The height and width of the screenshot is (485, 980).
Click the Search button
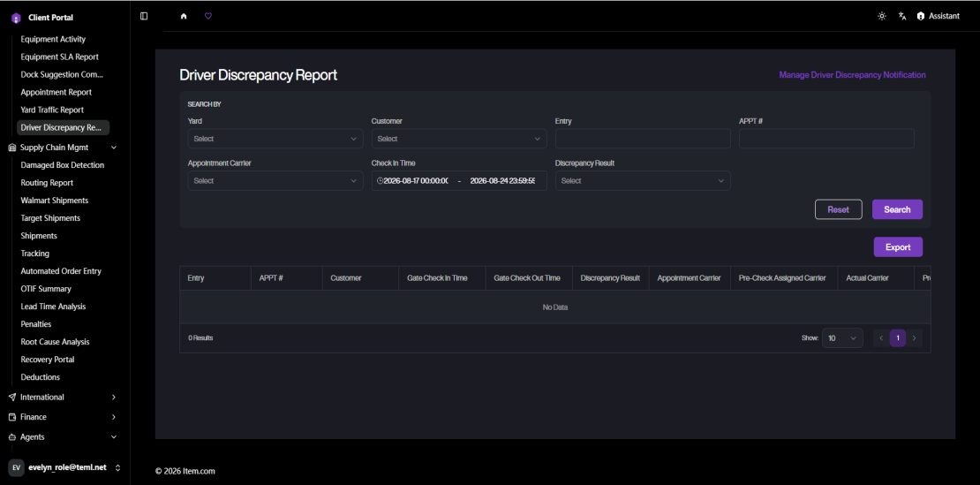click(897, 209)
